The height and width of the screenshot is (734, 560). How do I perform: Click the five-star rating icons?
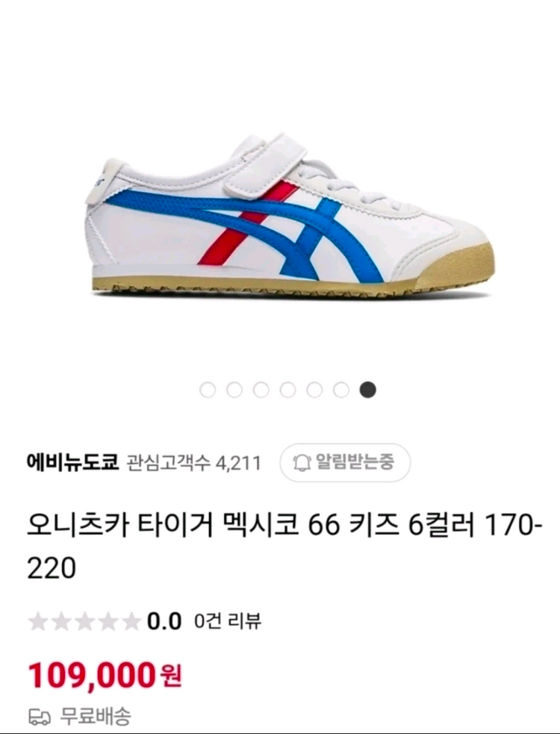click(84, 622)
